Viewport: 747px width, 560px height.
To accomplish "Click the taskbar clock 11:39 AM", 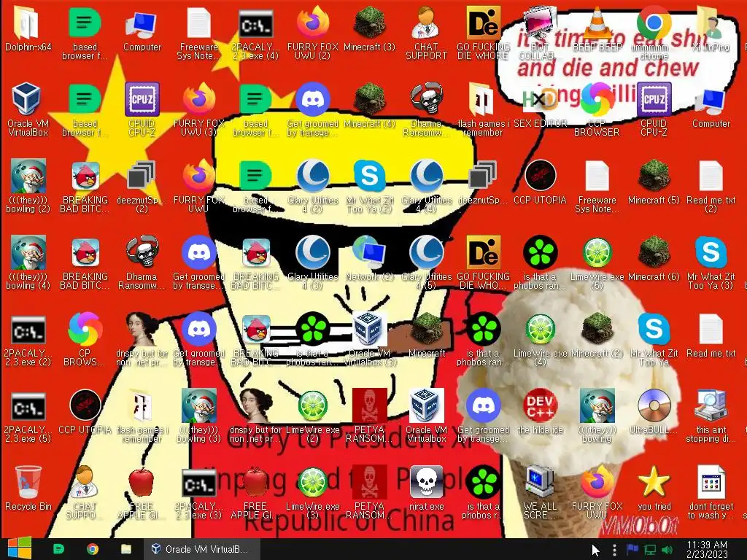I will [707, 549].
